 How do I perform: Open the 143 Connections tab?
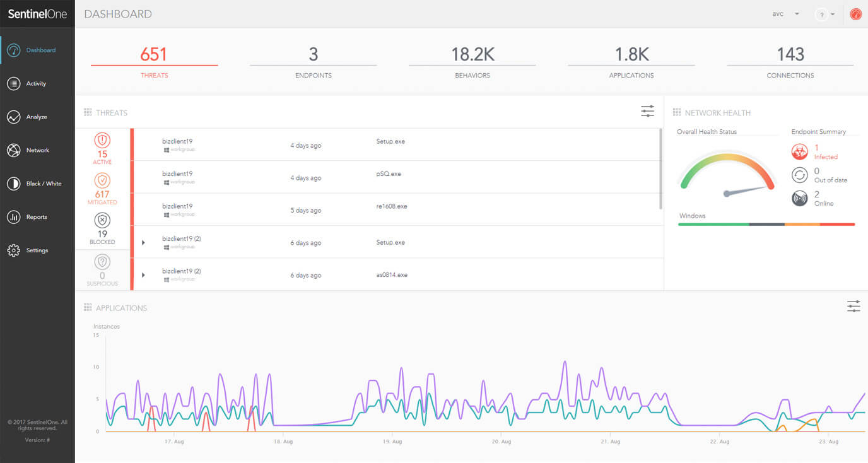tap(790, 62)
